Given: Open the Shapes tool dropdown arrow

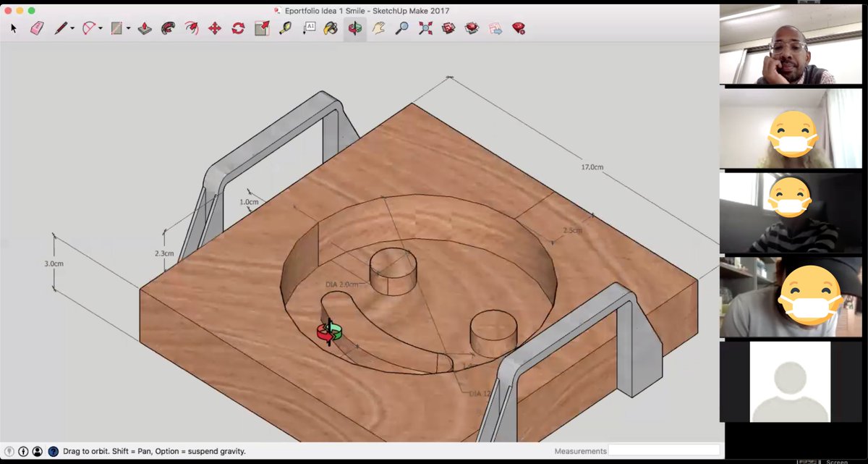Looking at the screenshot, I should (x=128, y=29).
